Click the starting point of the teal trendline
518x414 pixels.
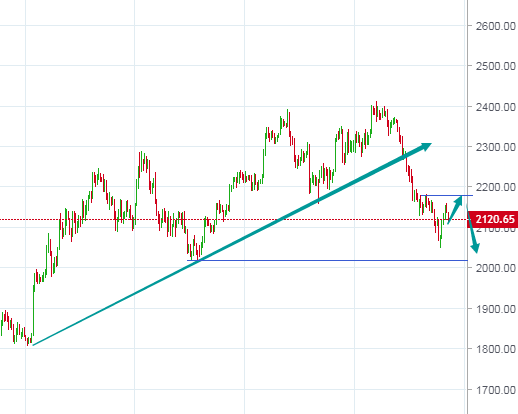pos(34,345)
